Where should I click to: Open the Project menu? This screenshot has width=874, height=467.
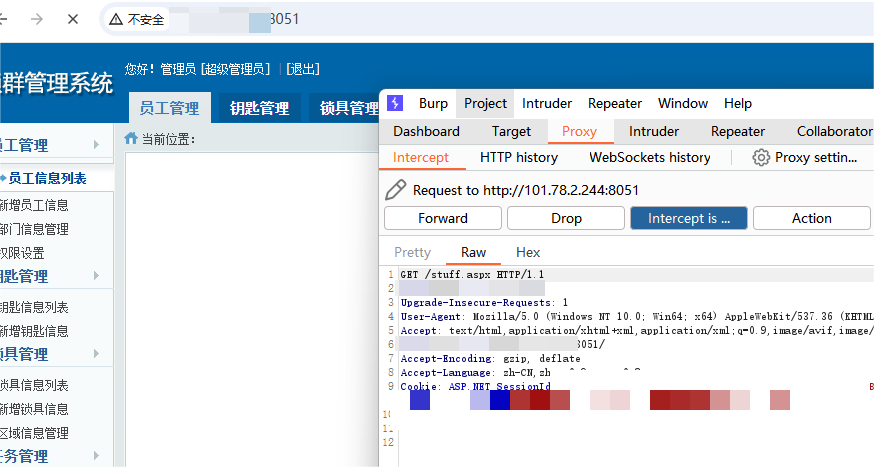(x=485, y=104)
